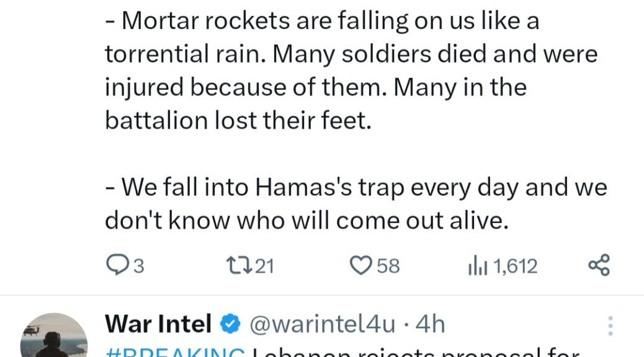The height and width of the screenshot is (357, 644).
Task: Retweet the post via the retweet arrows
Action: click(238, 265)
